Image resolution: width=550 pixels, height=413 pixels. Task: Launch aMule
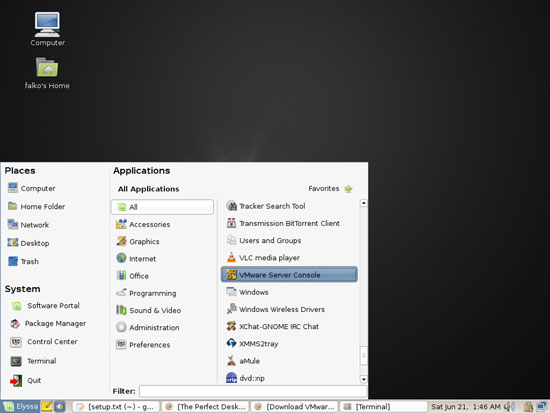click(x=289, y=361)
